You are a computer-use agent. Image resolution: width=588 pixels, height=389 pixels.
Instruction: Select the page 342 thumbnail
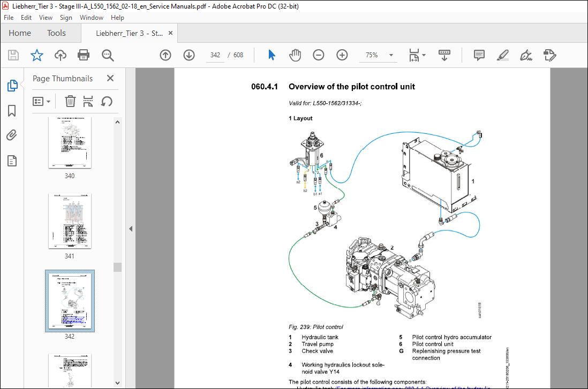point(70,301)
